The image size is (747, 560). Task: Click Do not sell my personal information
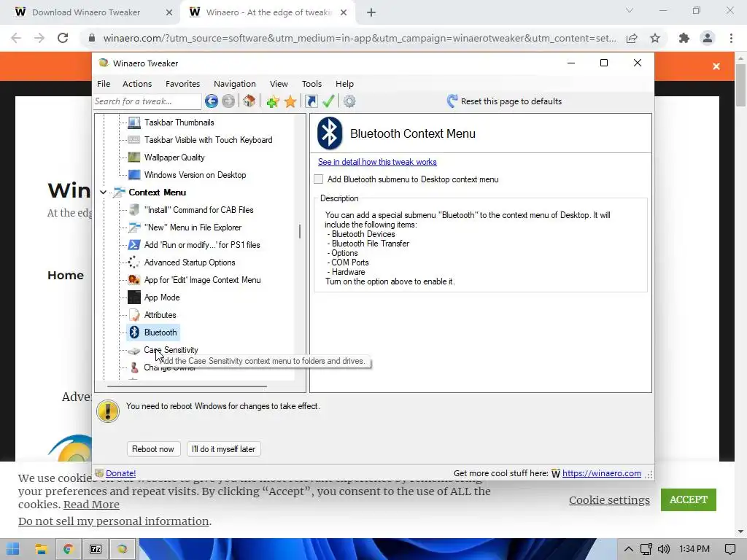coord(113,521)
